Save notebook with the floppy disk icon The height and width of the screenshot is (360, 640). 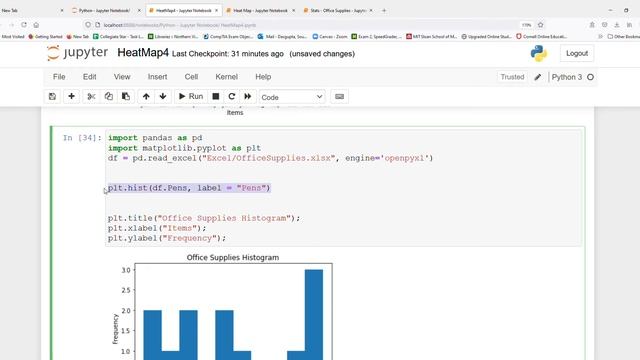pos(52,97)
